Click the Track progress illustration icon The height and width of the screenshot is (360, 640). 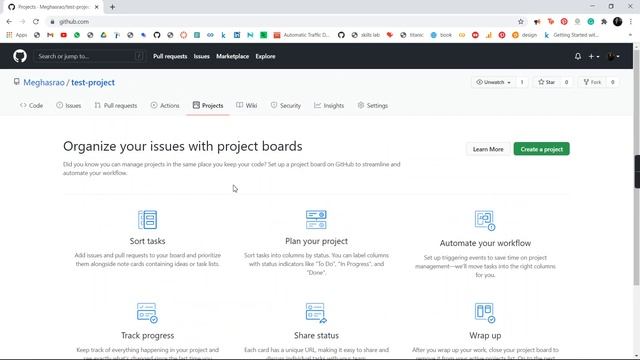147,313
